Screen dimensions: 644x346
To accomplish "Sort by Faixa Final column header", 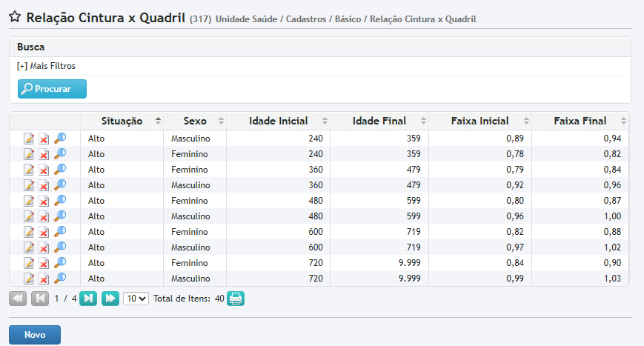I will [x=580, y=121].
